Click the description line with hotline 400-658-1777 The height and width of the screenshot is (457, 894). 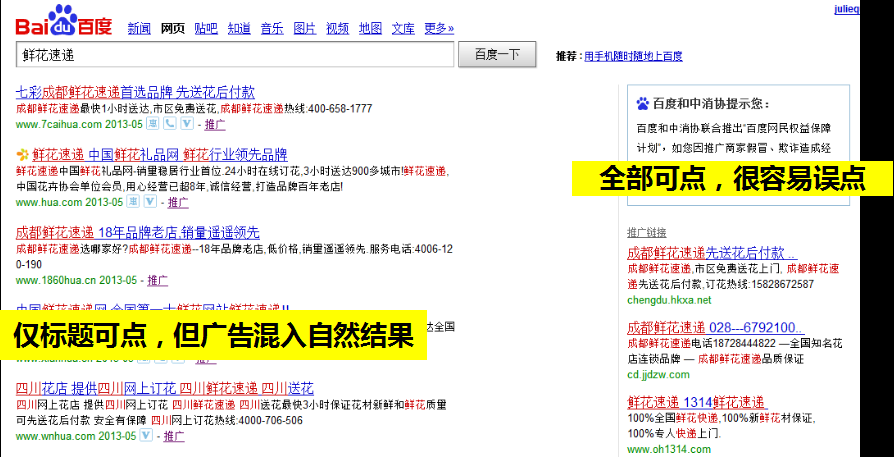[x=194, y=108]
